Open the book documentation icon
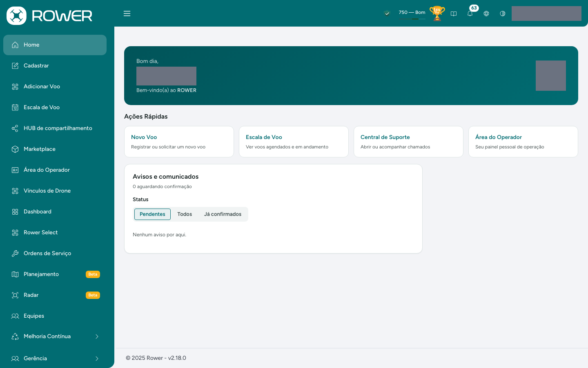The height and width of the screenshot is (368, 588). [454, 13]
